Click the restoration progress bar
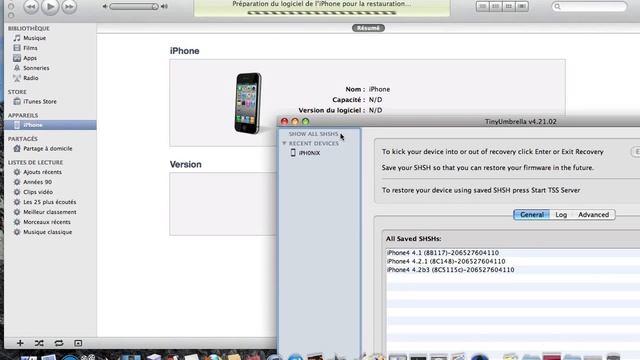The image size is (640, 360). 322,13
